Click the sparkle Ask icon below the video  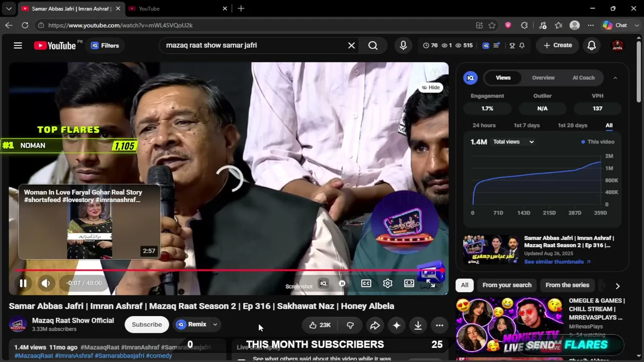(396, 325)
